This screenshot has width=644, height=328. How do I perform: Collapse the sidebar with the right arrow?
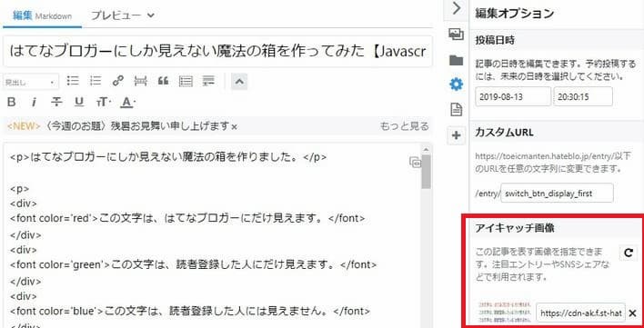pos(456,8)
